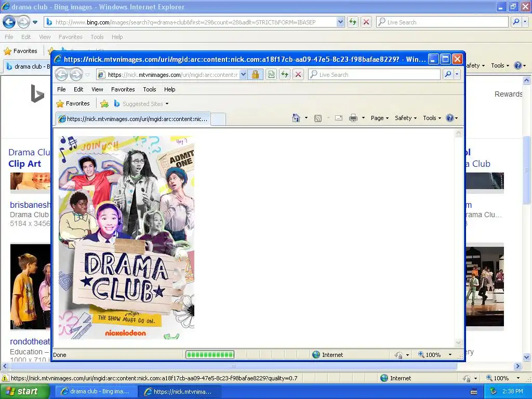Image resolution: width=532 pixels, height=399 pixels.
Task: Expand the Safety menu in front window
Action: [405, 118]
